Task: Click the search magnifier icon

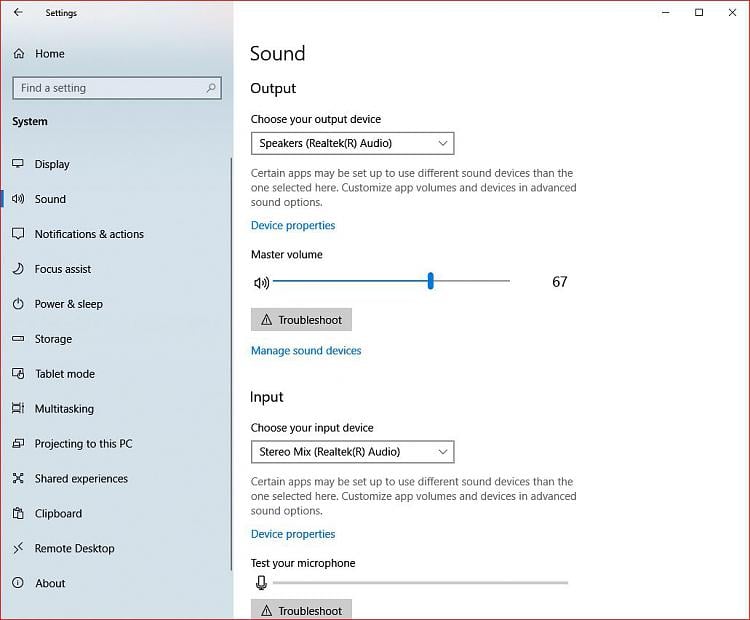Action: [x=211, y=88]
